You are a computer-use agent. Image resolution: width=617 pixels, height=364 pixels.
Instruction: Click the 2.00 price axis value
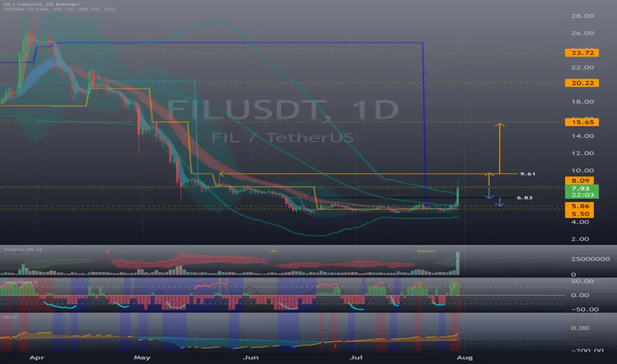point(580,239)
